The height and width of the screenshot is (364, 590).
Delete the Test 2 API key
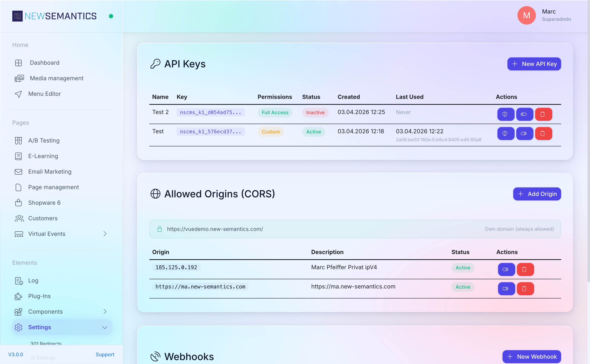coord(543,114)
